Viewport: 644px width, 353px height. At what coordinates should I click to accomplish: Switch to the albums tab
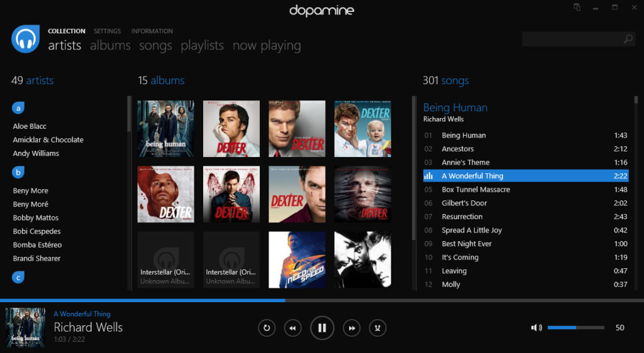coord(110,45)
